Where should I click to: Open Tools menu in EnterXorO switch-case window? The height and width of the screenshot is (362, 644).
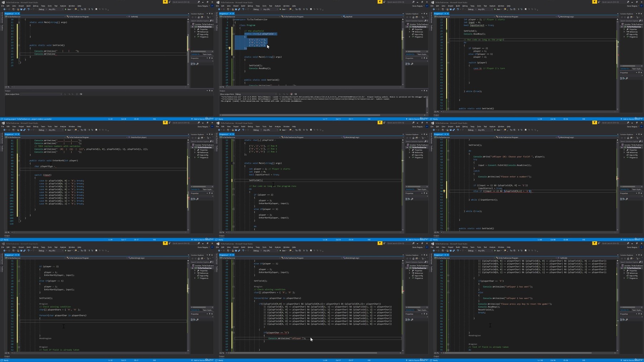50,126
